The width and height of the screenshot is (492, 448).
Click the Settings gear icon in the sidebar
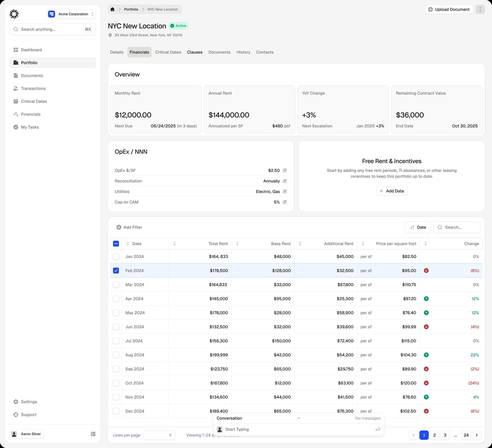coord(16,402)
